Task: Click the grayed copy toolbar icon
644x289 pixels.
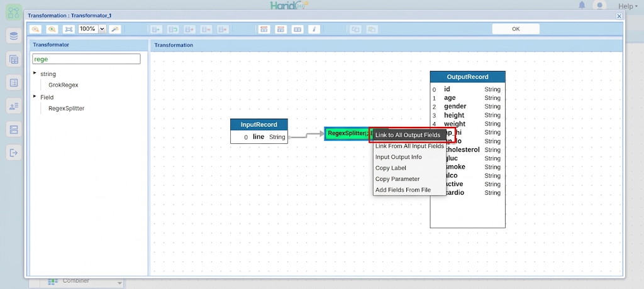Action: pyautogui.click(x=356, y=29)
